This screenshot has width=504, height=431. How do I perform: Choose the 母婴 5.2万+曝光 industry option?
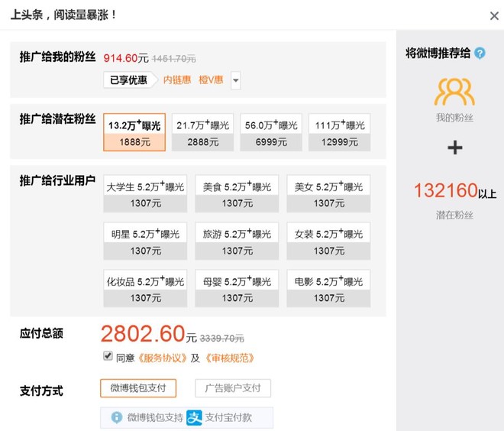pyautogui.click(x=237, y=288)
